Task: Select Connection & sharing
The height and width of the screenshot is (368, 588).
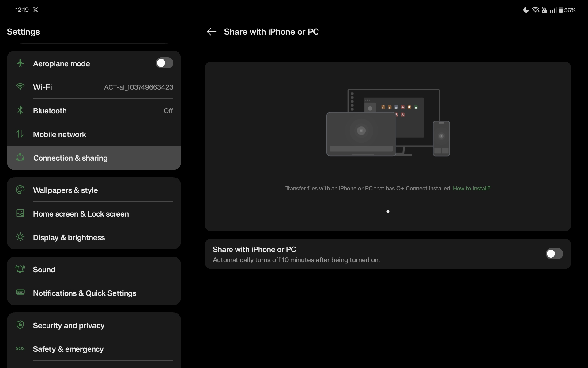Action: tap(94, 158)
